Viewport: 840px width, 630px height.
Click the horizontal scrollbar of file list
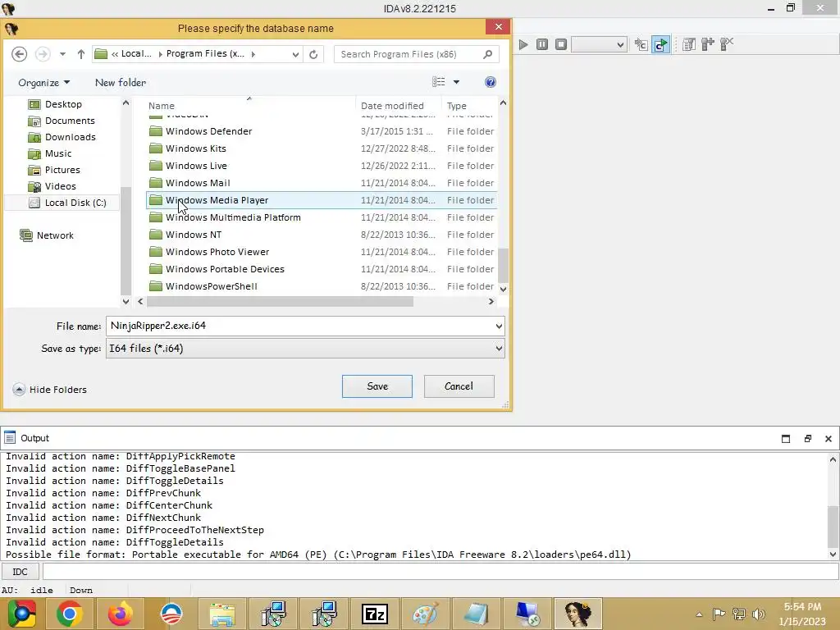coord(280,302)
